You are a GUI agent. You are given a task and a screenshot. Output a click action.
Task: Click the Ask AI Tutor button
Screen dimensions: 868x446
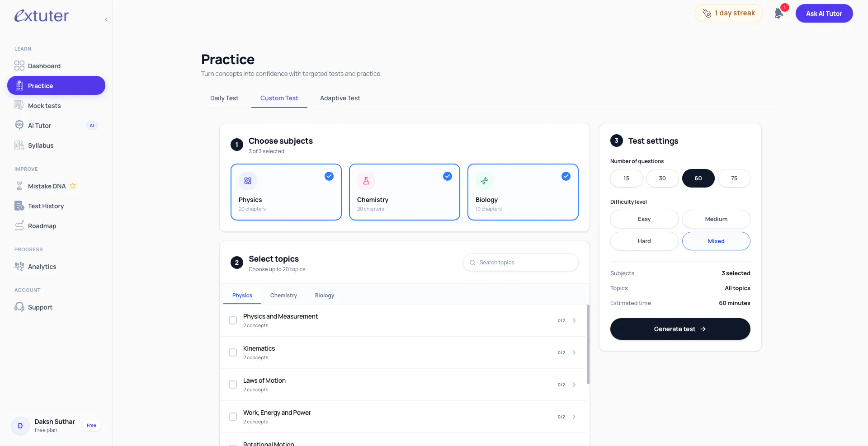click(824, 14)
